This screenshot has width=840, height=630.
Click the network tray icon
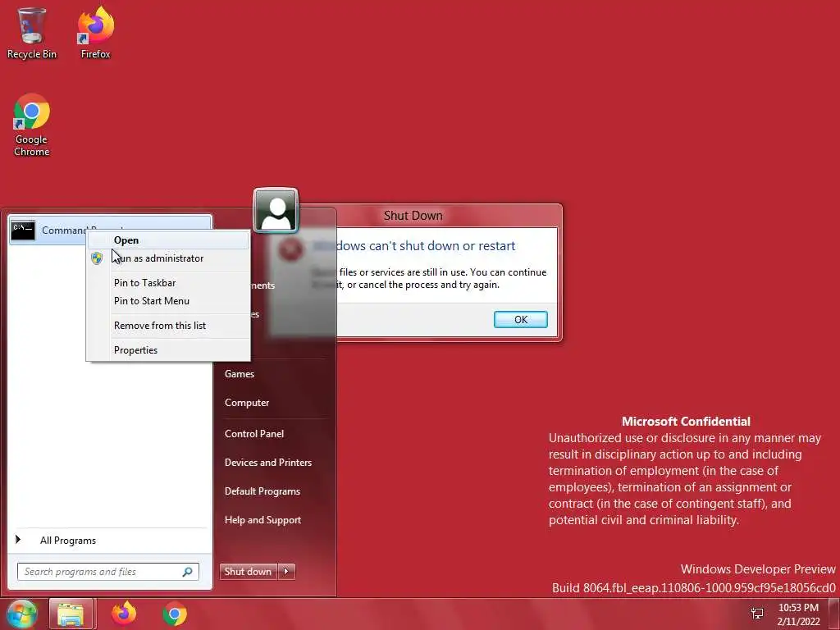coord(757,614)
